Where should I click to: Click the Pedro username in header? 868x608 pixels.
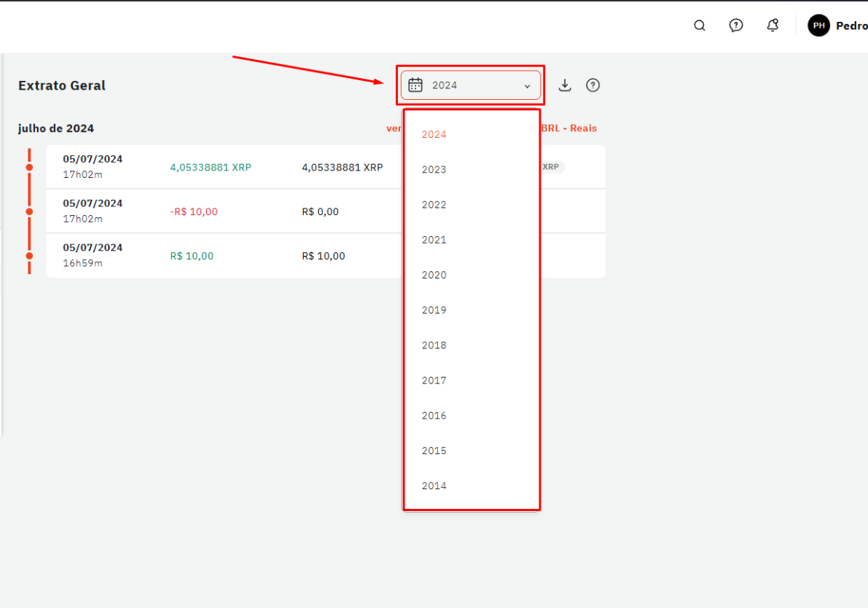pos(851,26)
